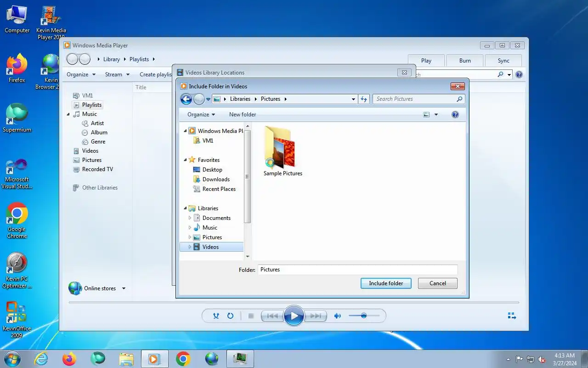Switch to the Burn tab in Media Player
Screen dimensions: 588x368
pos(465,61)
